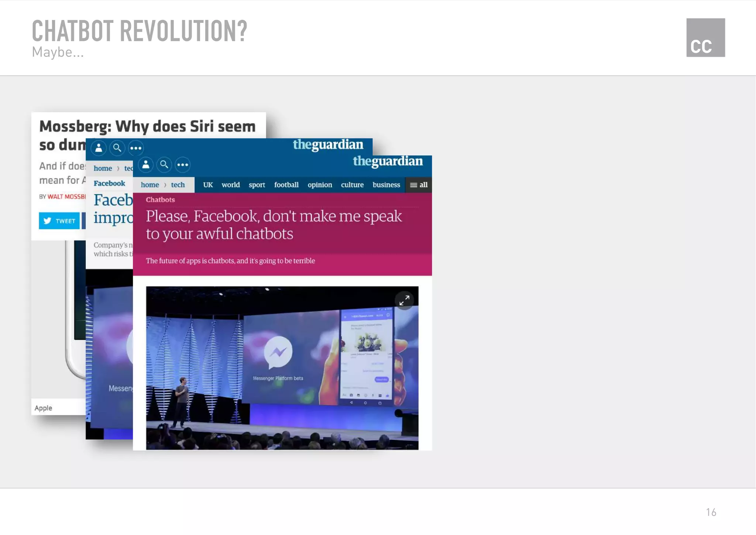756x535 pixels.
Task: Click 'Messenger Platform beta' text in photo
Action: pos(278,378)
